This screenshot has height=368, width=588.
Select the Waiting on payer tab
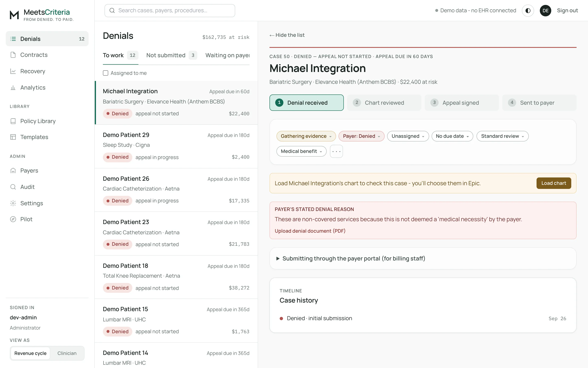[x=227, y=55]
